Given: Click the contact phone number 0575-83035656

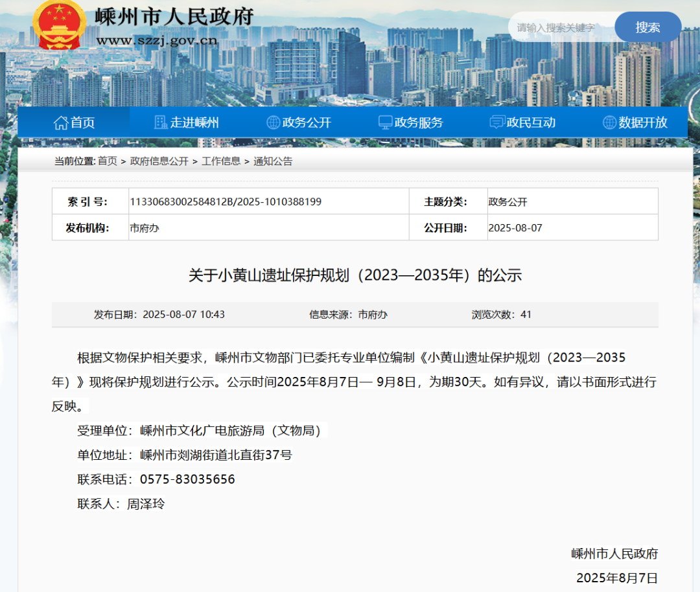Looking at the screenshot, I should pyautogui.click(x=187, y=479).
